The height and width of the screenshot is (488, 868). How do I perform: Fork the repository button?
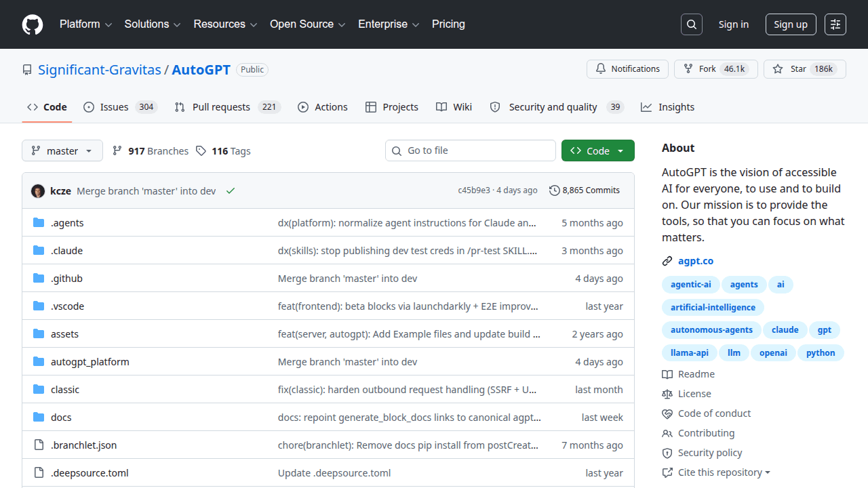pos(715,69)
